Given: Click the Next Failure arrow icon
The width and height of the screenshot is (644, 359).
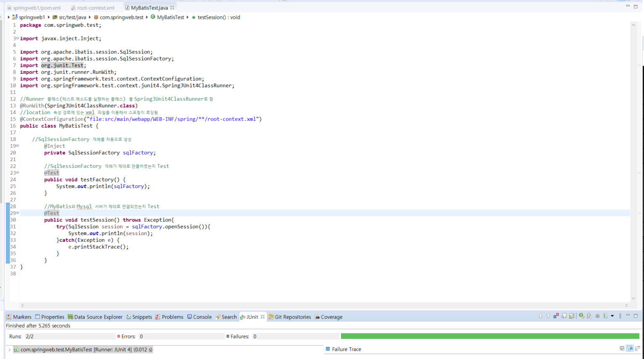Looking at the screenshot, I should pyautogui.click(x=541, y=316).
